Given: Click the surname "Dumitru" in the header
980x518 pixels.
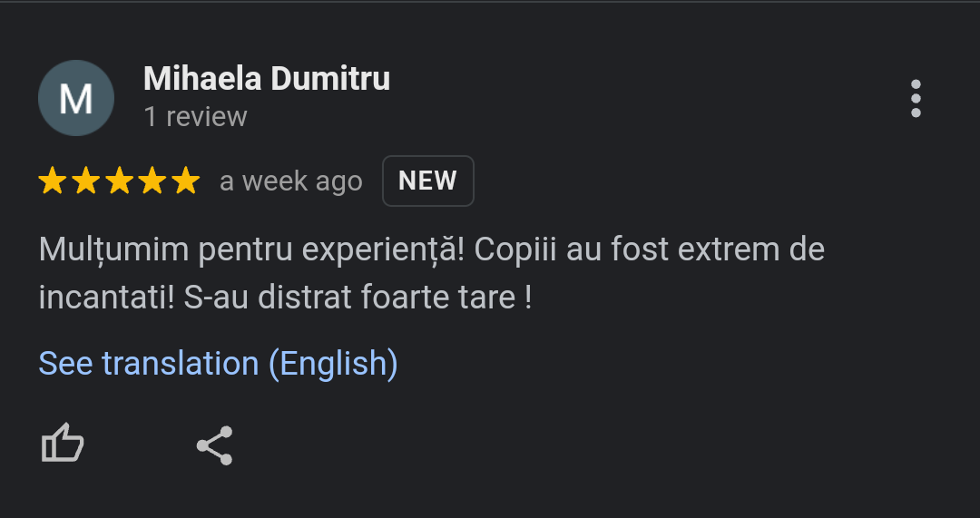Looking at the screenshot, I should point(330,79).
